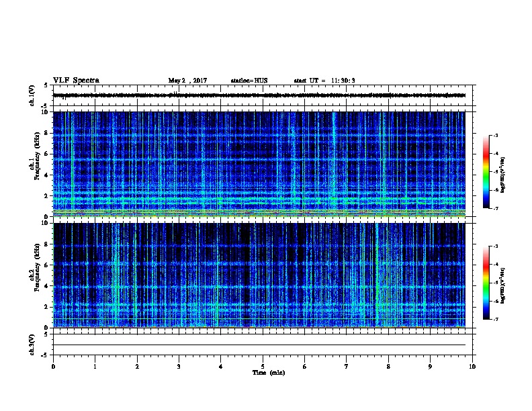Click the ch.1 colorbar log(PSD) unit label
532x411 pixels.
(x=502, y=175)
